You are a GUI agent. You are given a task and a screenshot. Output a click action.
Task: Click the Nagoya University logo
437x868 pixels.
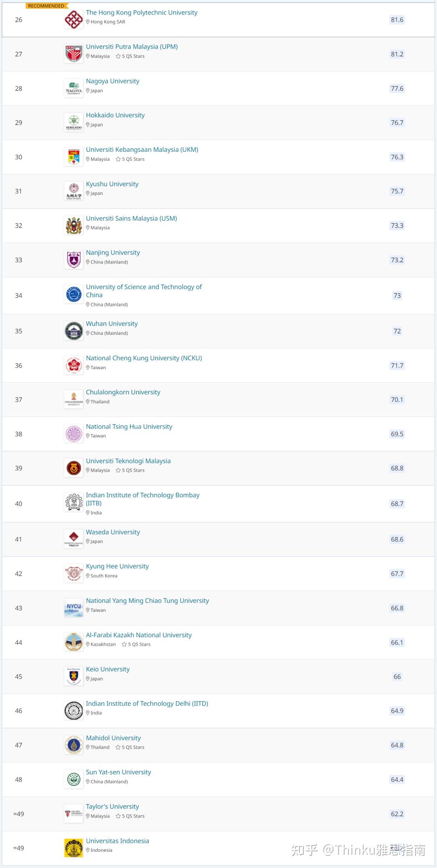coord(74,89)
